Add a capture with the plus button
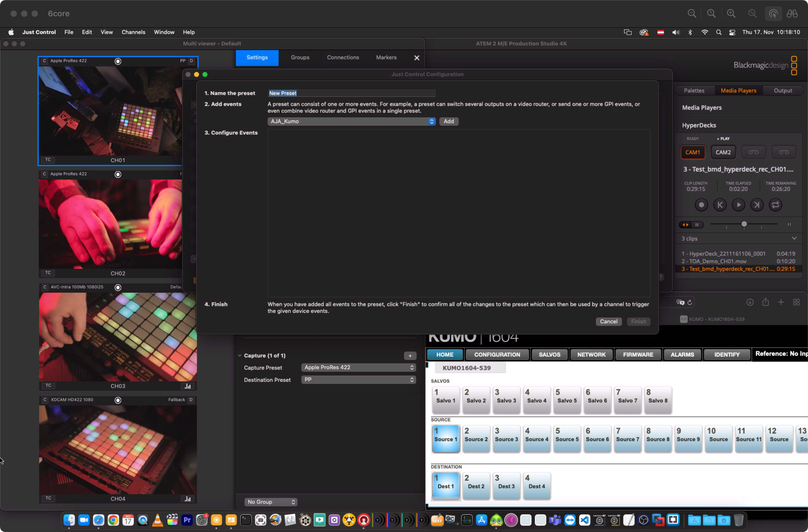 point(410,356)
